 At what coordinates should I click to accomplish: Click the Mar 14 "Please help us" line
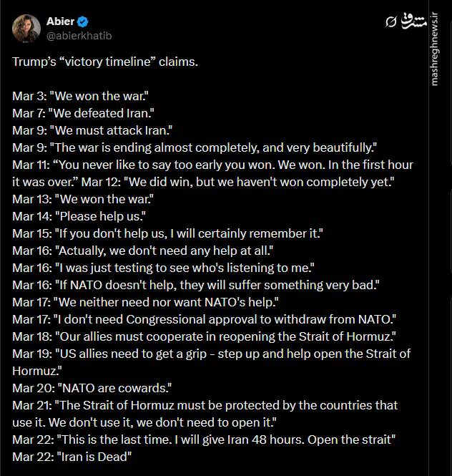point(79,216)
